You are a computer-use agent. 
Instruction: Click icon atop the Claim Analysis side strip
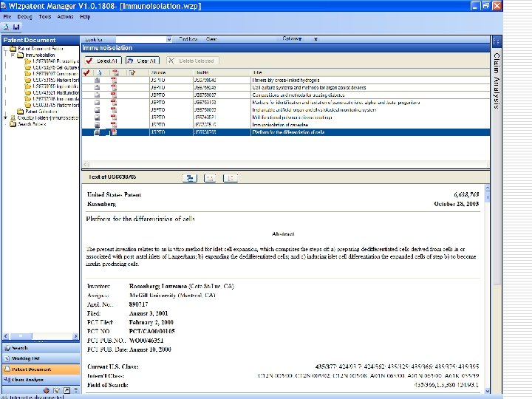click(x=497, y=42)
